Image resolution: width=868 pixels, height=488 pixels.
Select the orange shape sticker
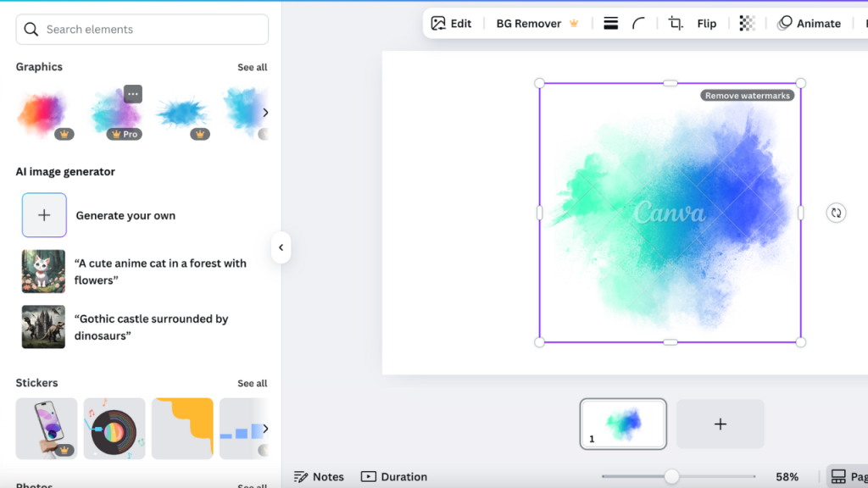(183, 428)
